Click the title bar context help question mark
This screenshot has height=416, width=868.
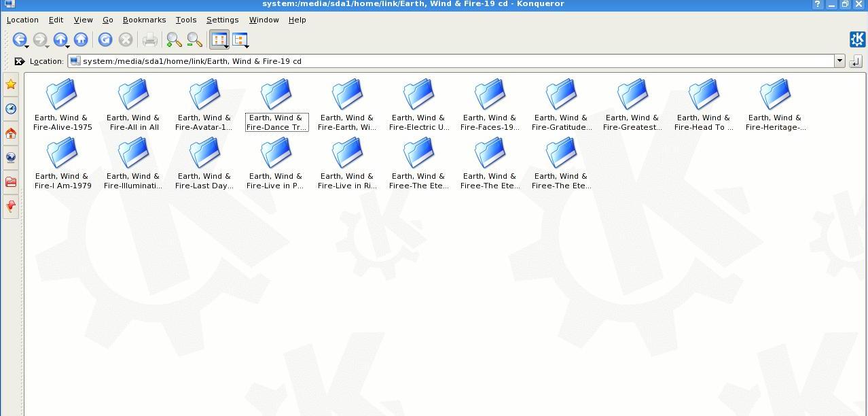817,4
